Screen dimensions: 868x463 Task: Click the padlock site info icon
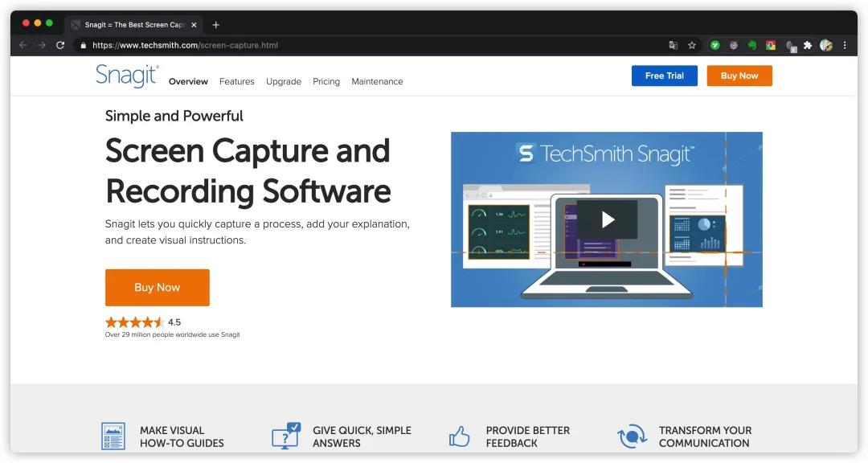(x=84, y=45)
